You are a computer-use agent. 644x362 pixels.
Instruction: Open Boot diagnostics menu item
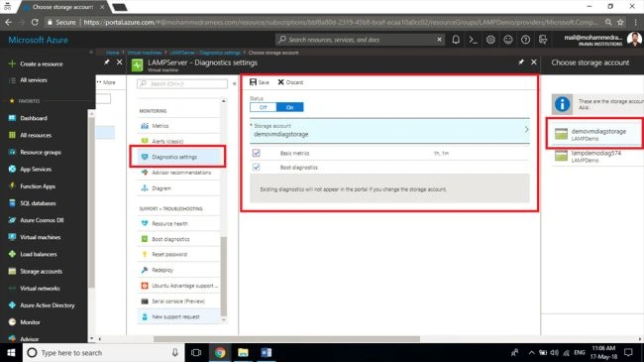(x=178, y=239)
